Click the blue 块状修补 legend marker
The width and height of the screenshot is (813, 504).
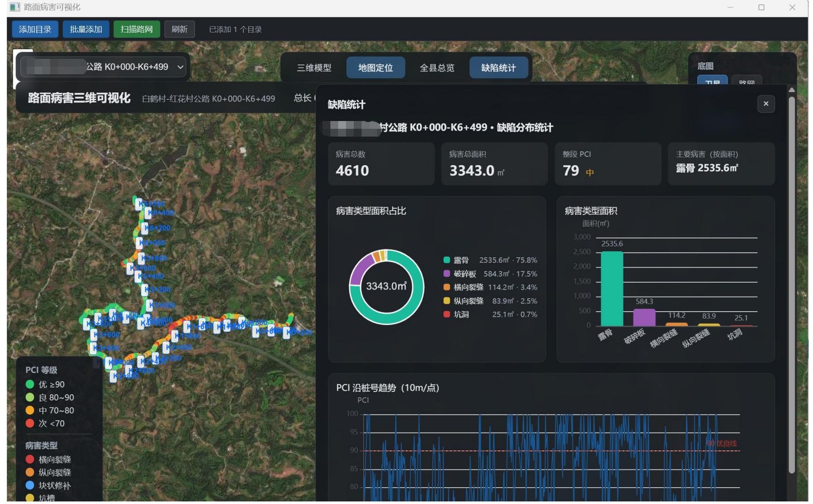[30, 485]
